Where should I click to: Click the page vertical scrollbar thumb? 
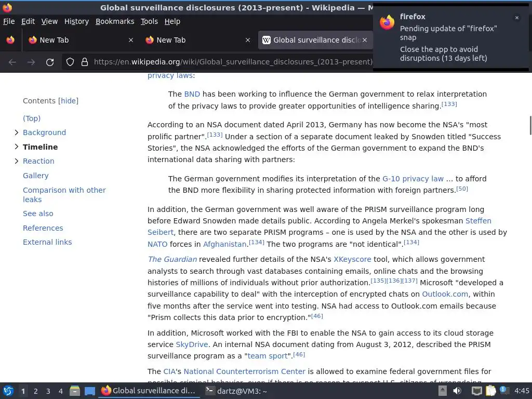pyautogui.click(x=530, y=125)
